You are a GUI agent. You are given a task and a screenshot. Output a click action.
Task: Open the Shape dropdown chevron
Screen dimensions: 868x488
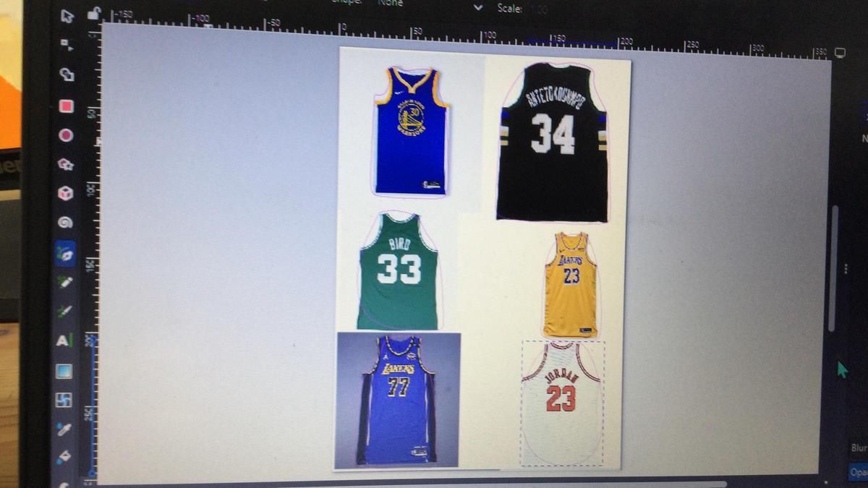[x=477, y=8]
